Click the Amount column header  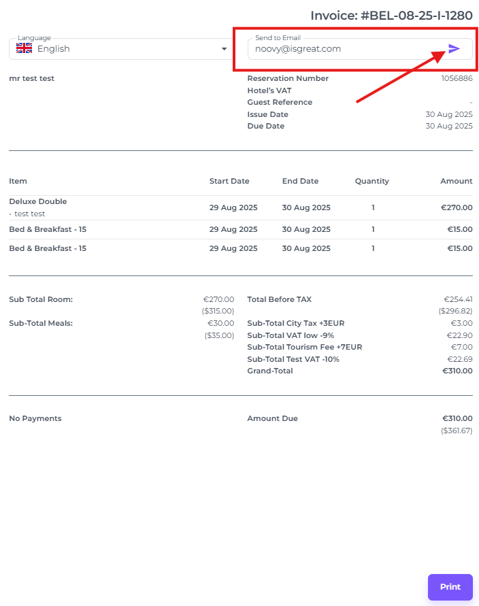coord(456,181)
